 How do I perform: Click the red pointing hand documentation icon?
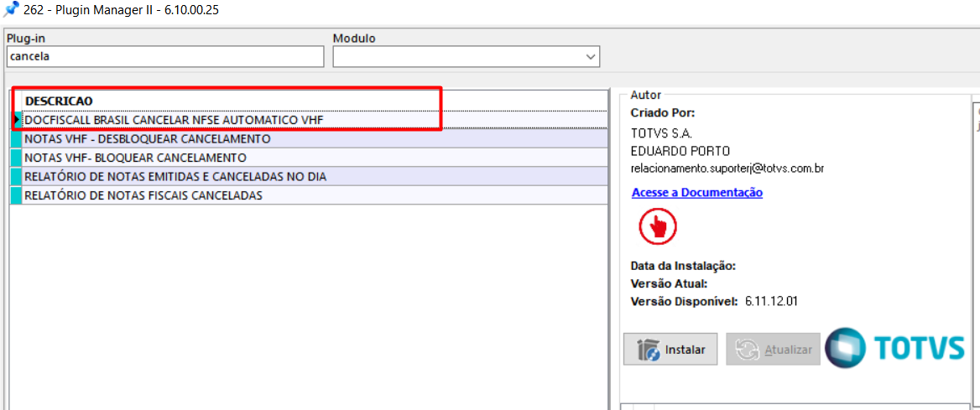[x=658, y=226]
